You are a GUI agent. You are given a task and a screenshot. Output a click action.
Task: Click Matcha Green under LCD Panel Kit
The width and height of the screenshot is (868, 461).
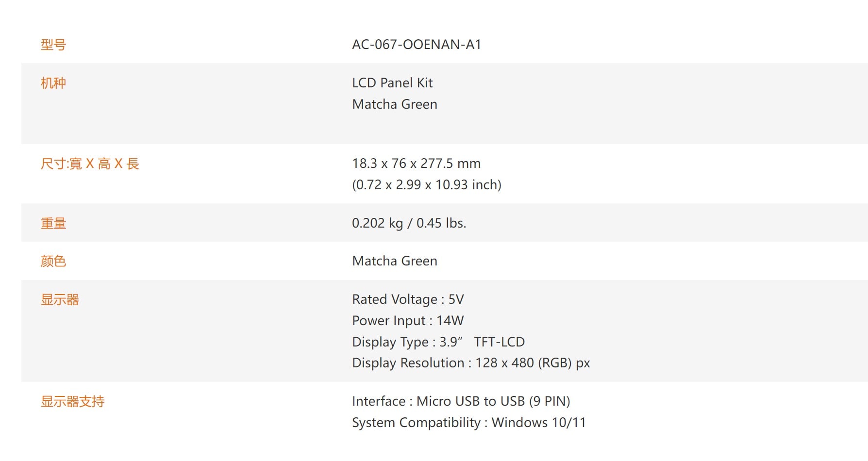[395, 104]
